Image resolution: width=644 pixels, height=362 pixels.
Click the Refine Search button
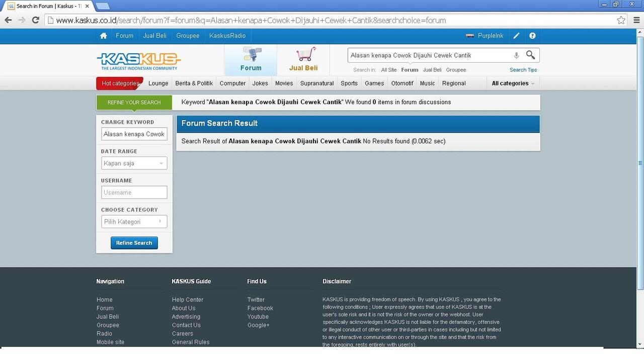click(134, 243)
